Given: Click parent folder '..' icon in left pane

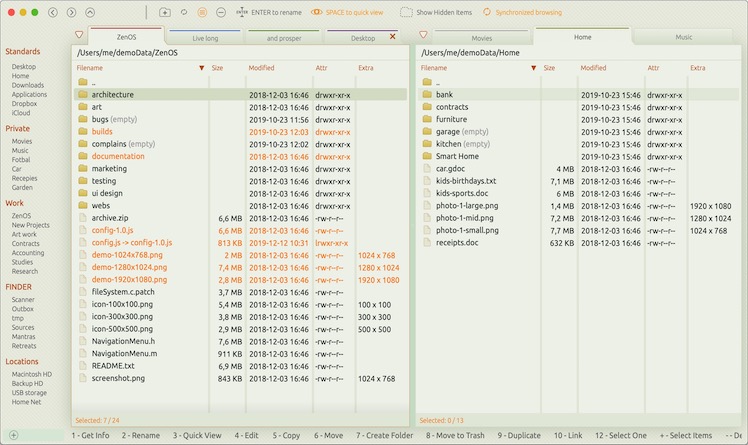Looking at the screenshot, I should [x=83, y=82].
